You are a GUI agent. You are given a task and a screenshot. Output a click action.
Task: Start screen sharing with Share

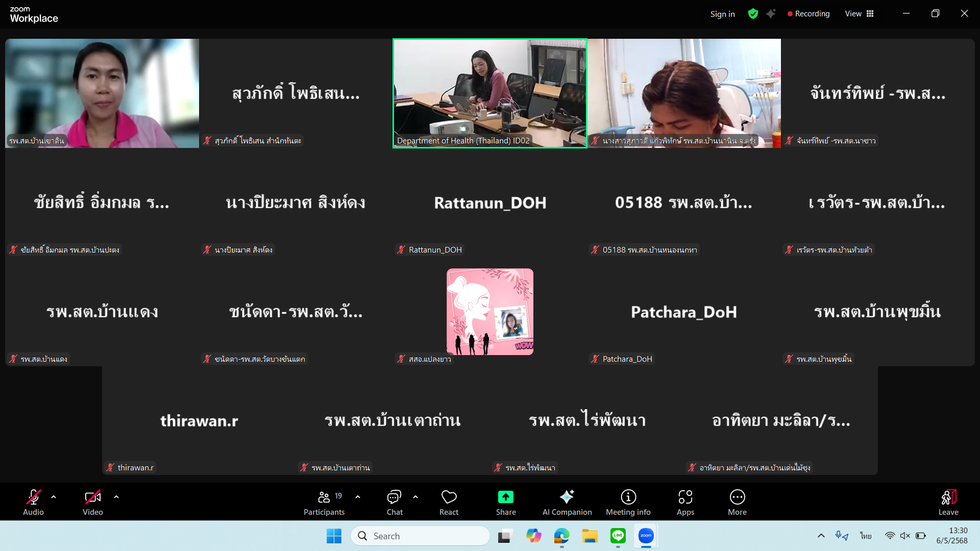506,503
